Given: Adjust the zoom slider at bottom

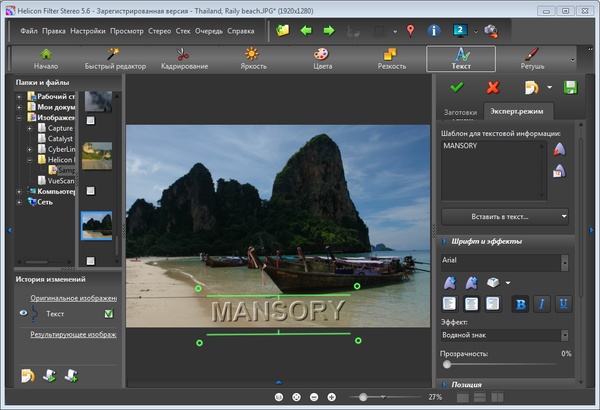Looking at the screenshot, I should 363,397.
